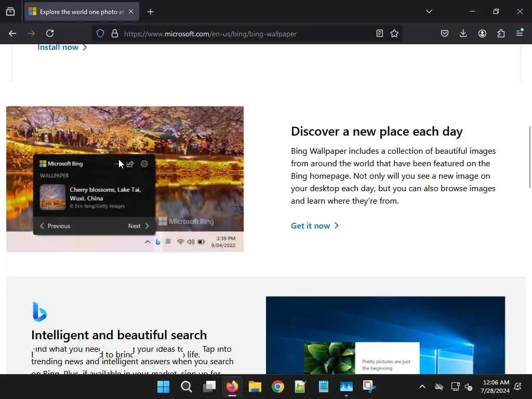Follow the 'Install now' link

62,47
